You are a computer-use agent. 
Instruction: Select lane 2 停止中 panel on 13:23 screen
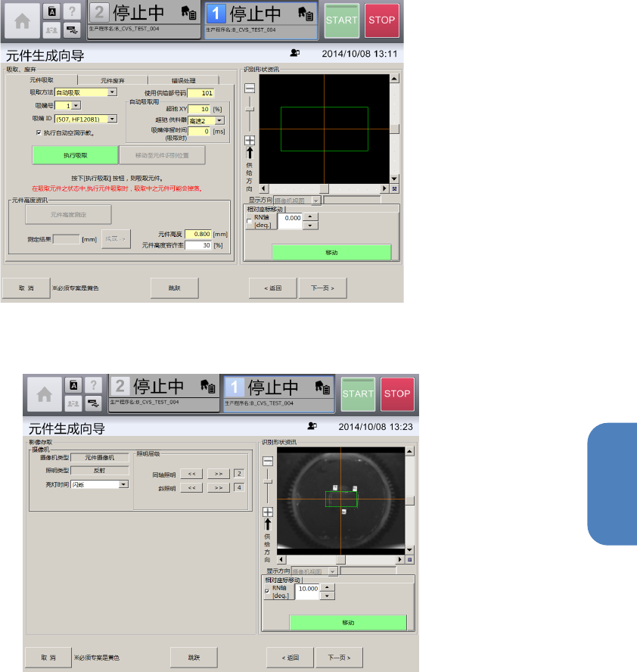(x=164, y=394)
